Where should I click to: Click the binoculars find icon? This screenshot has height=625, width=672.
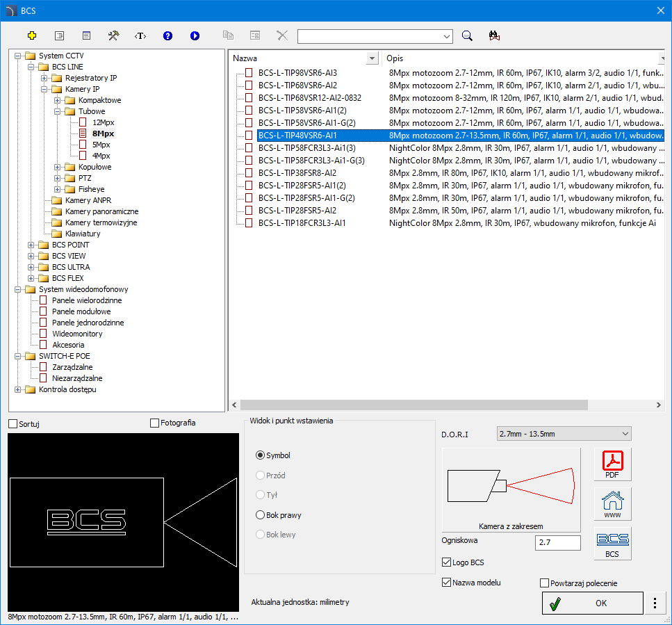point(495,35)
